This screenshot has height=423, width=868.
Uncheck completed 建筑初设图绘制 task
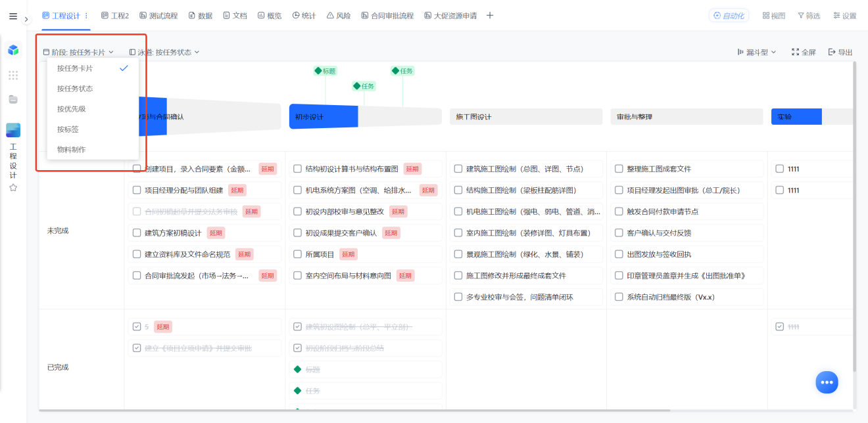[298, 326]
